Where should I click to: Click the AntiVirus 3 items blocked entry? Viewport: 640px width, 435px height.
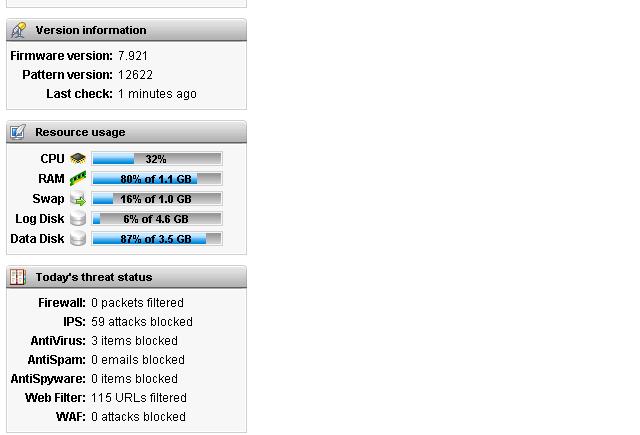104,340
